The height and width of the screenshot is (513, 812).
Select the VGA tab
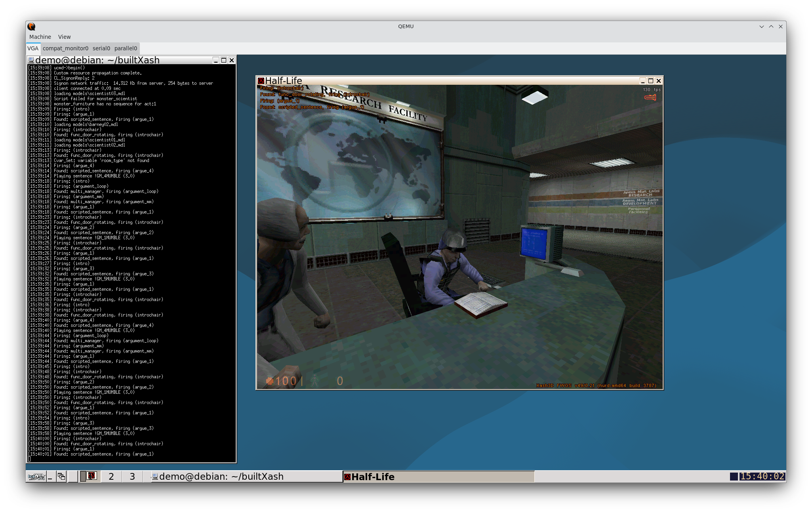[x=33, y=48]
